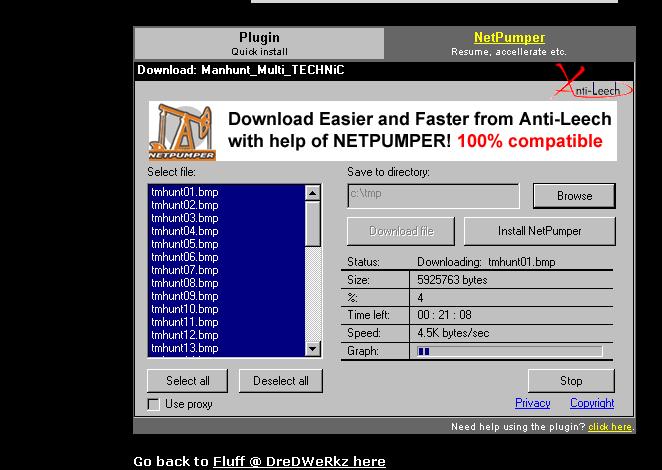
Task: Open the Copyright link
Action: [592, 403]
